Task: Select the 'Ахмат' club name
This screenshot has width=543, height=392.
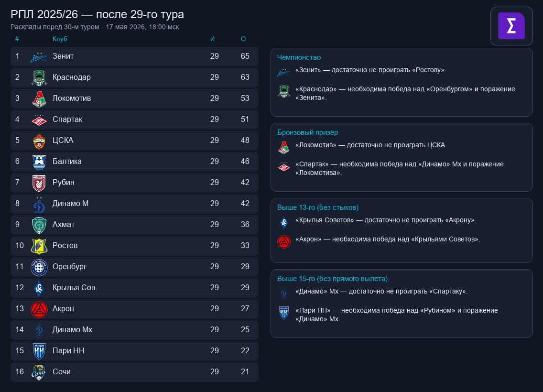Action: coord(64,225)
